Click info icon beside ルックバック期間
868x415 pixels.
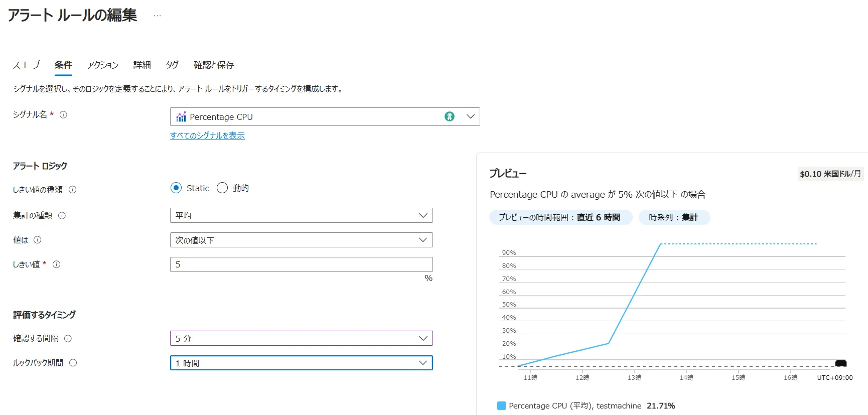pyautogui.click(x=73, y=363)
